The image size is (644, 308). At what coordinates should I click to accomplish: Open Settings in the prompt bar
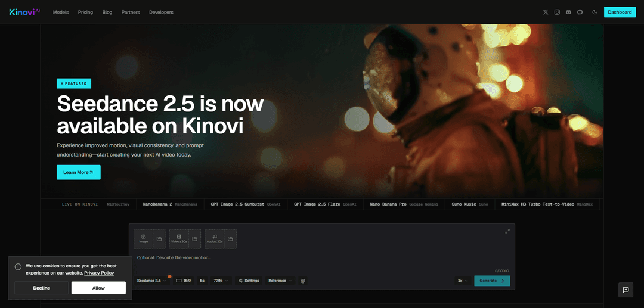(249, 281)
